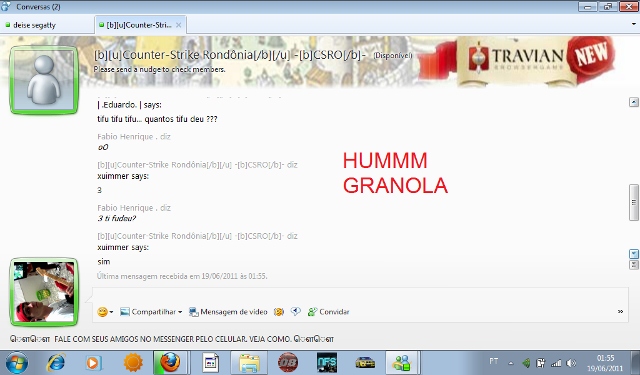Launch Internet Explorer from taskbar
The width and height of the screenshot is (640, 375).
point(56,362)
